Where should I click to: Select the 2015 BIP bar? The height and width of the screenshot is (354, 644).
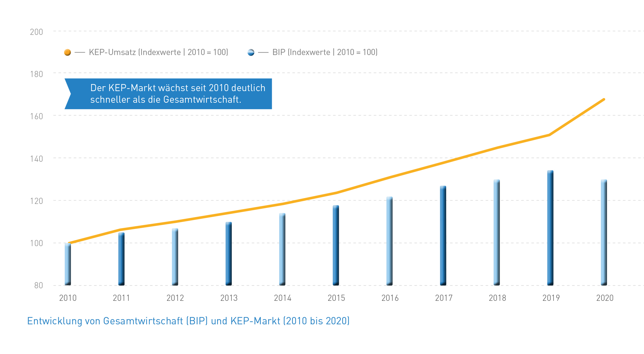coord(336,245)
